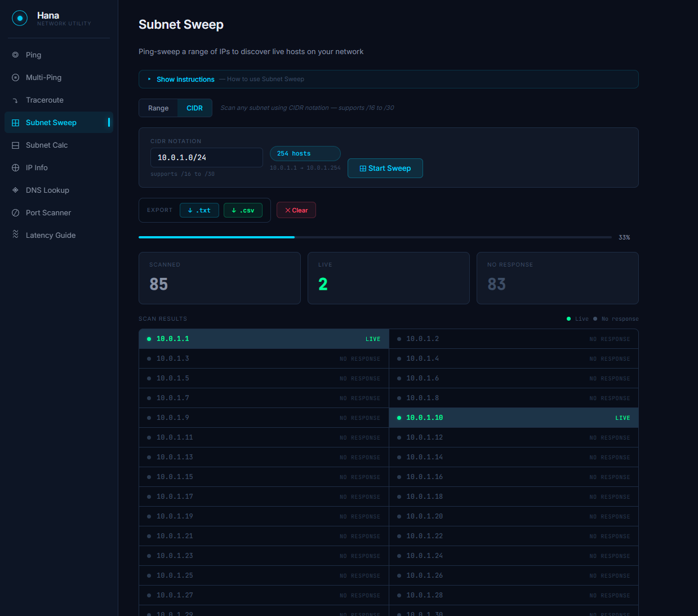Image resolution: width=698 pixels, height=616 pixels.
Task: Click result row 10.0.1.18
Action: 514,497
